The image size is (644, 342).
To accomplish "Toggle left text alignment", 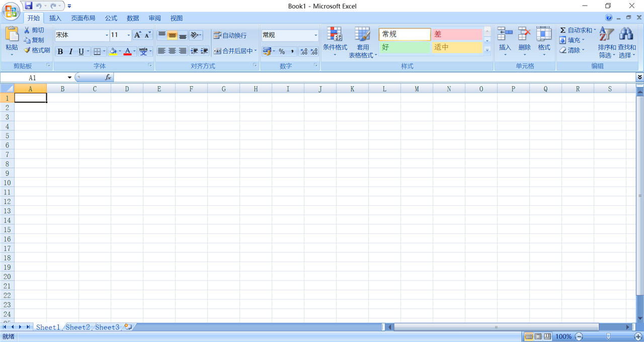I will [x=162, y=51].
